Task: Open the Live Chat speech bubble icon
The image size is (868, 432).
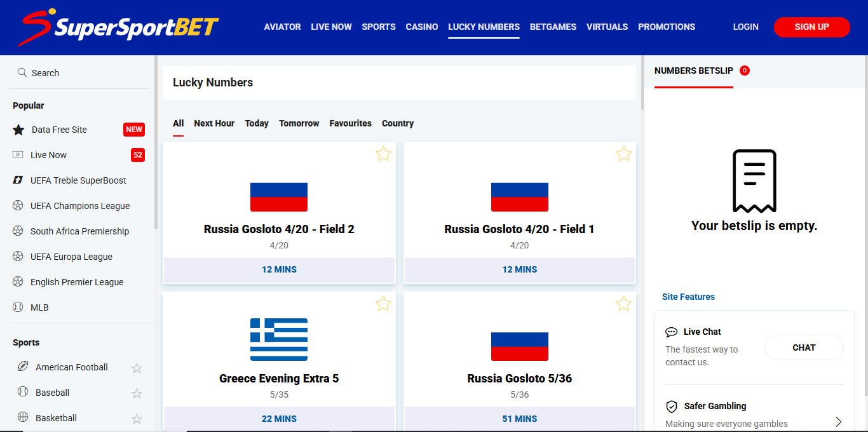Action: coord(672,332)
